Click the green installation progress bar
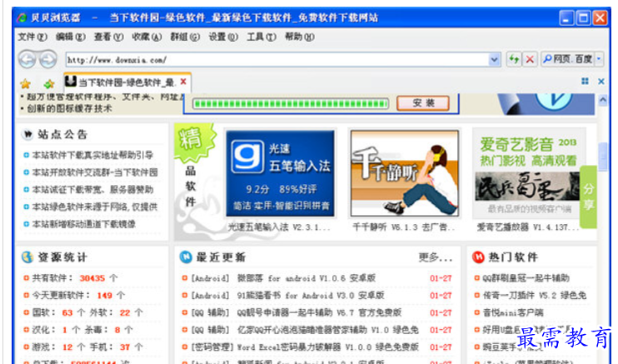618x364 pixels. point(291,104)
